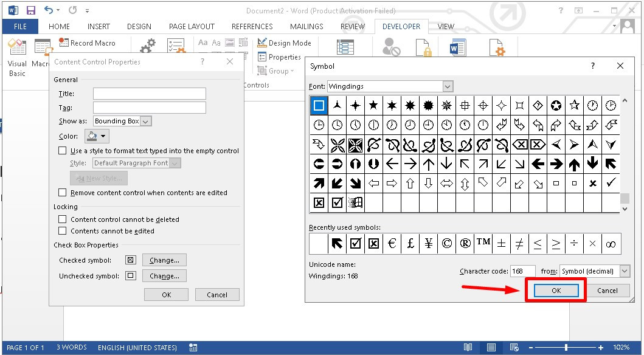Screen dimensions: 644x355
Task: Click the Undo arrow in title bar
Action: 49,10
